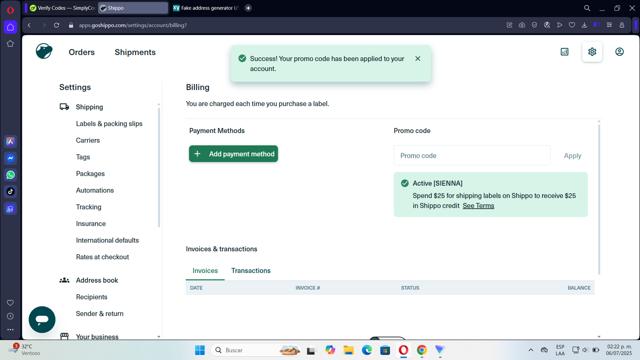Open sidebar three-dots more options
The height and width of the screenshot is (360, 640).
tap(11, 329)
